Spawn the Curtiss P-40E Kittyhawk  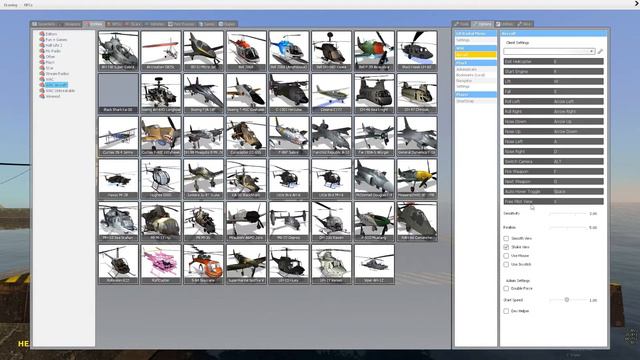tap(161, 136)
